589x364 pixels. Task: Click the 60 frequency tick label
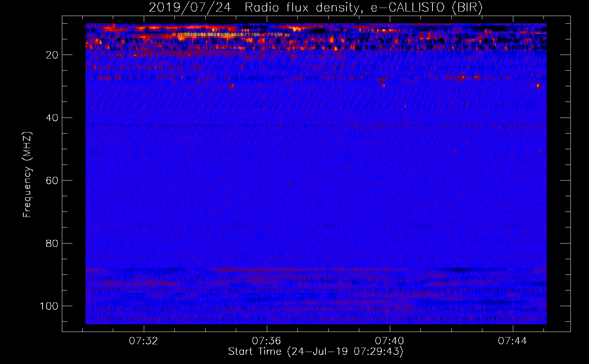pyautogui.click(x=52, y=181)
